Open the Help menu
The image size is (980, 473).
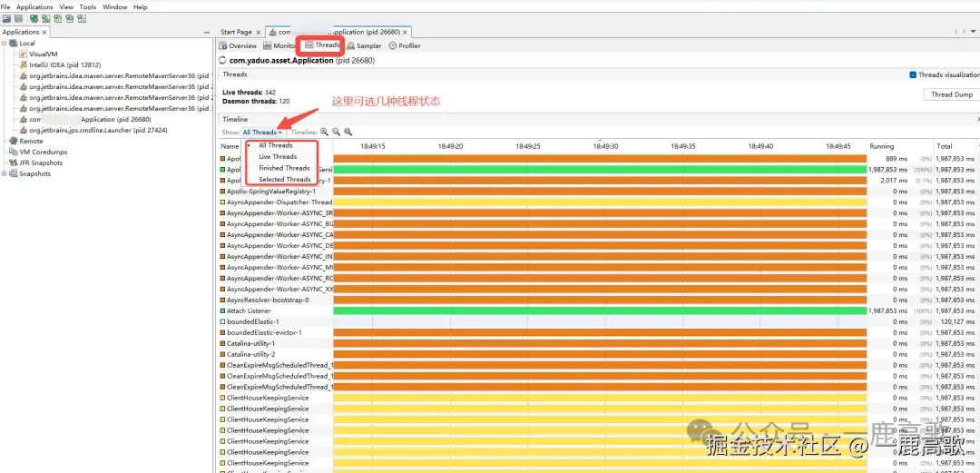click(x=140, y=7)
